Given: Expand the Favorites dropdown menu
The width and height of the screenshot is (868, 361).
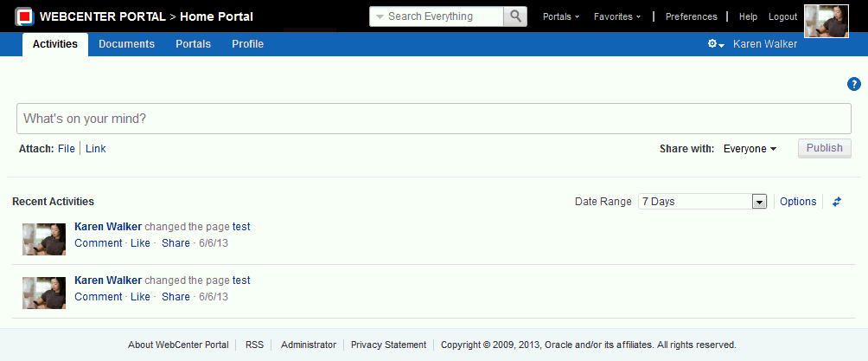Looking at the screenshot, I should point(617,16).
